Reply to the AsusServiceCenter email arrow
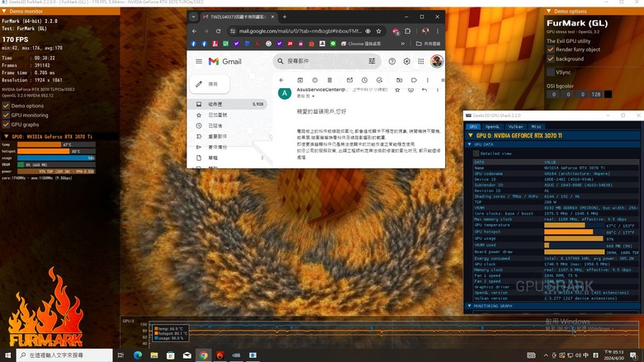Image resolution: width=644 pixels, height=362 pixels. (x=424, y=89)
